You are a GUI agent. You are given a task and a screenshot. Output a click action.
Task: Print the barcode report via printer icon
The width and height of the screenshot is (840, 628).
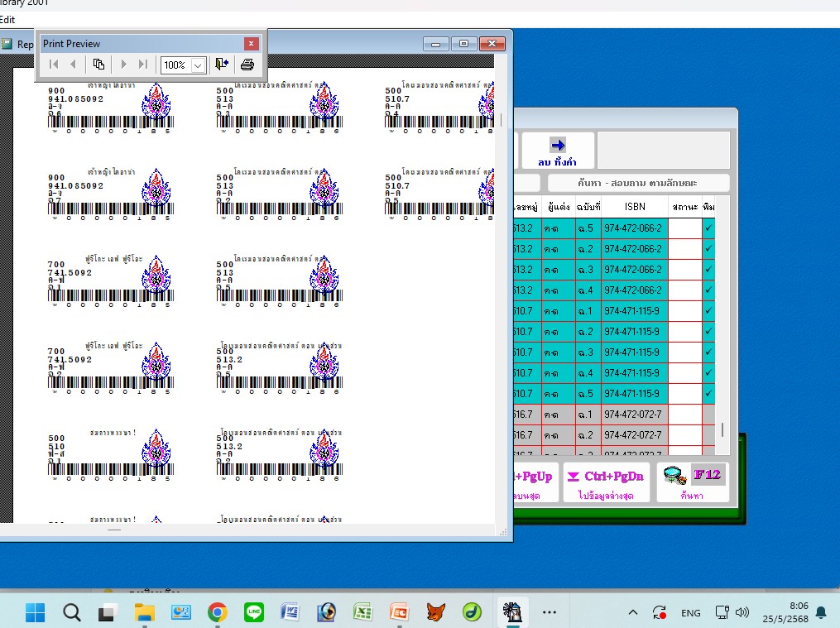tap(247, 65)
